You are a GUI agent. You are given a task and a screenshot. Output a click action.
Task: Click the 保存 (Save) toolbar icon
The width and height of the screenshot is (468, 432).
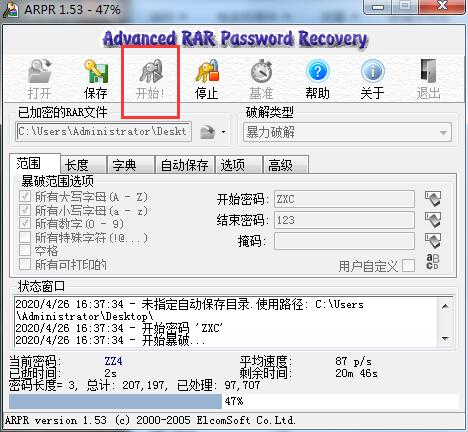(96, 71)
